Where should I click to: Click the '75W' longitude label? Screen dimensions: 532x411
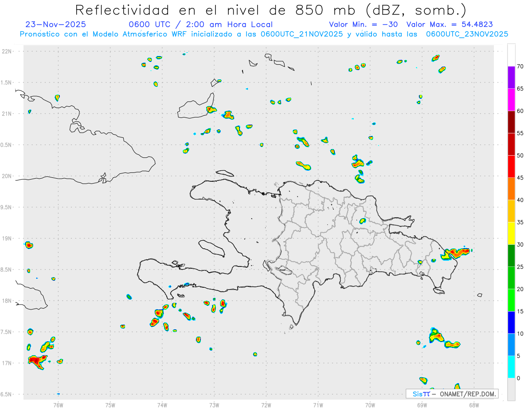[110, 405]
